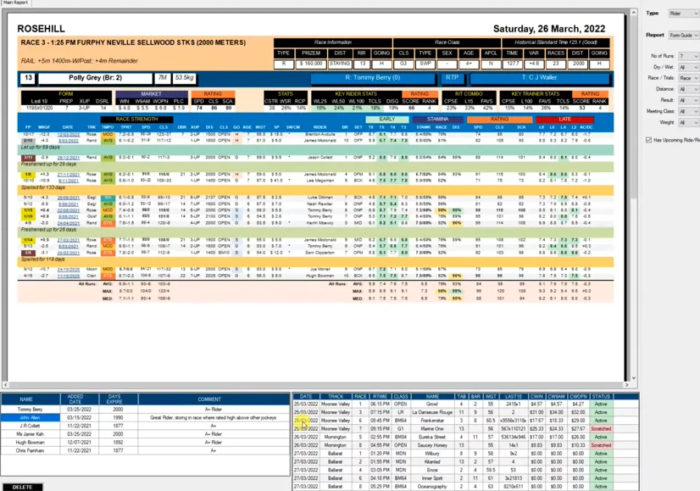Image resolution: width=700 pixels, height=491 pixels.
Task: Expand the Weight filter dropdown
Action: 688,123
